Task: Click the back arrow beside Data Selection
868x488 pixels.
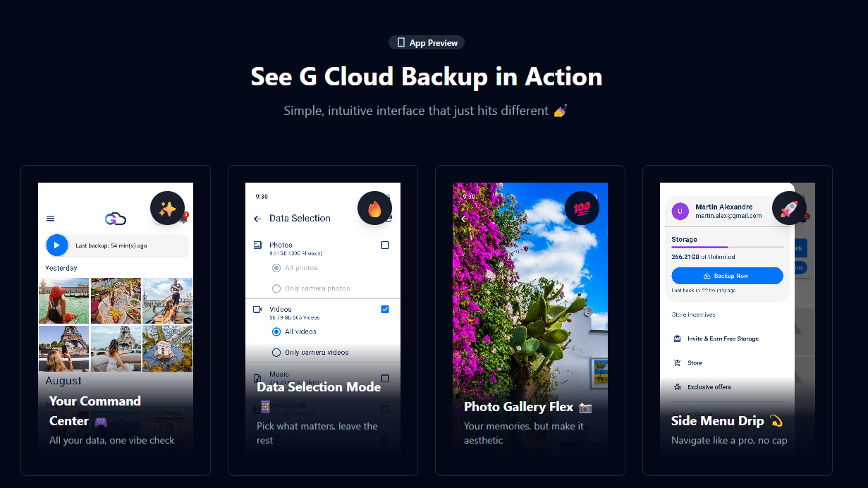Action: (257, 219)
